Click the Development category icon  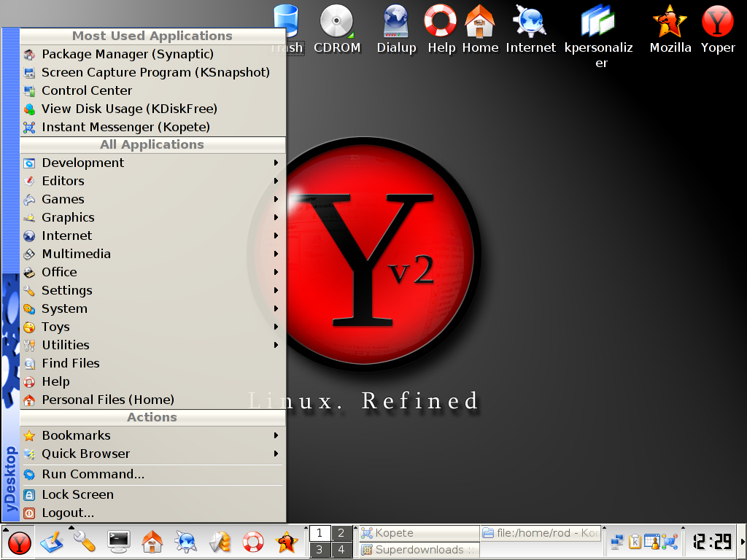click(29, 163)
